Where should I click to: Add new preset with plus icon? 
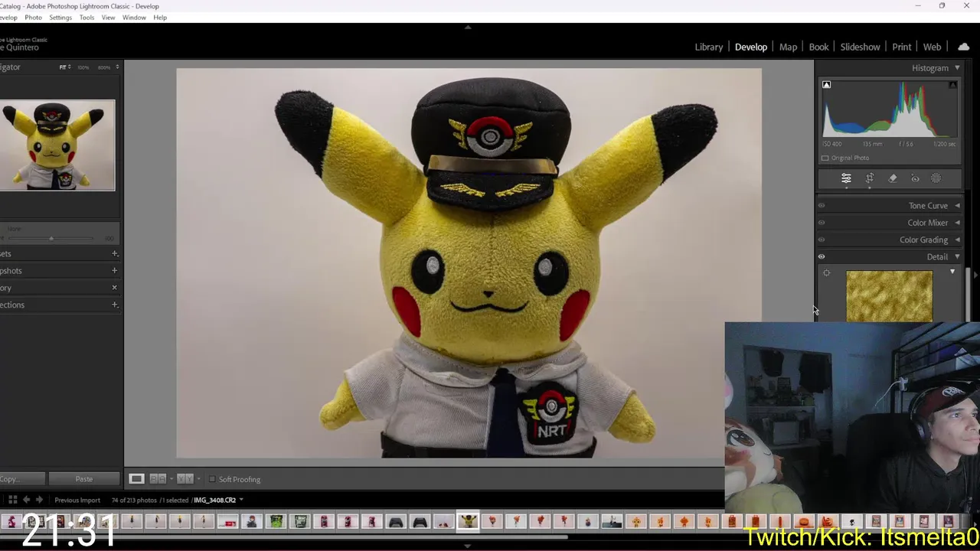(x=114, y=253)
